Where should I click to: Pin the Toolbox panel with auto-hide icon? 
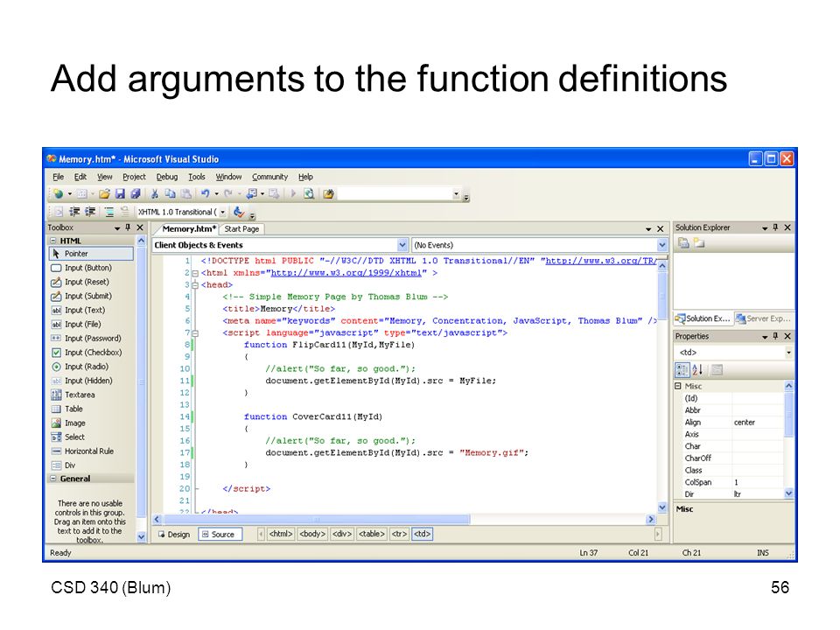pyautogui.click(x=128, y=227)
